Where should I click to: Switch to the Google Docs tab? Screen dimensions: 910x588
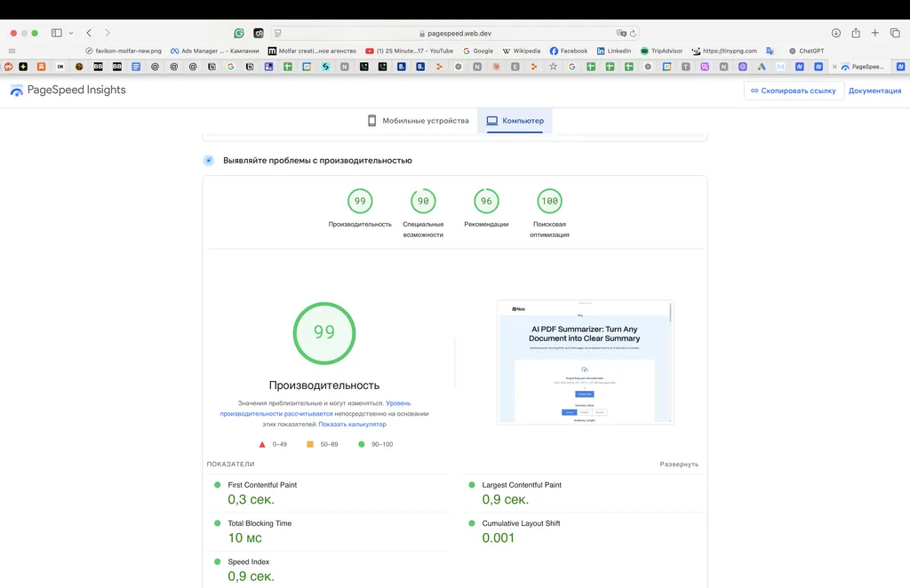point(136,67)
